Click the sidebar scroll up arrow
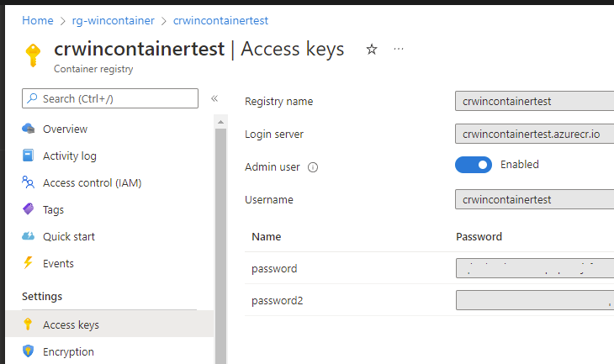The height and width of the screenshot is (364, 614). point(221,122)
